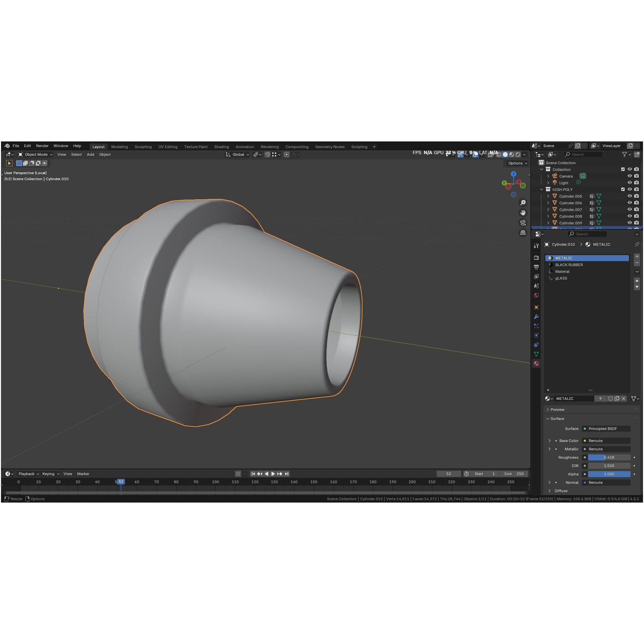Create a new collection in outliner
This screenshot has height=644, width=644.
coord(637,154)
